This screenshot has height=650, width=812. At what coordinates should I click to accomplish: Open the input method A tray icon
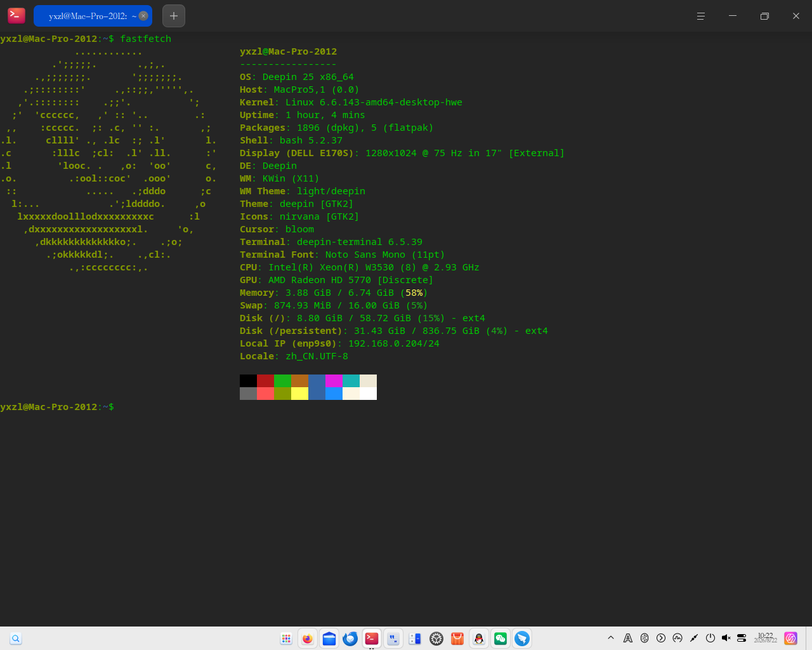pos(628,638)
